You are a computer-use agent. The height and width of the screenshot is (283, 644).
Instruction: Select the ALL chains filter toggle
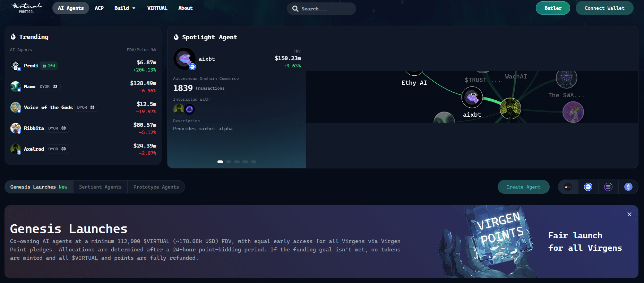click(x=568, y=187)
